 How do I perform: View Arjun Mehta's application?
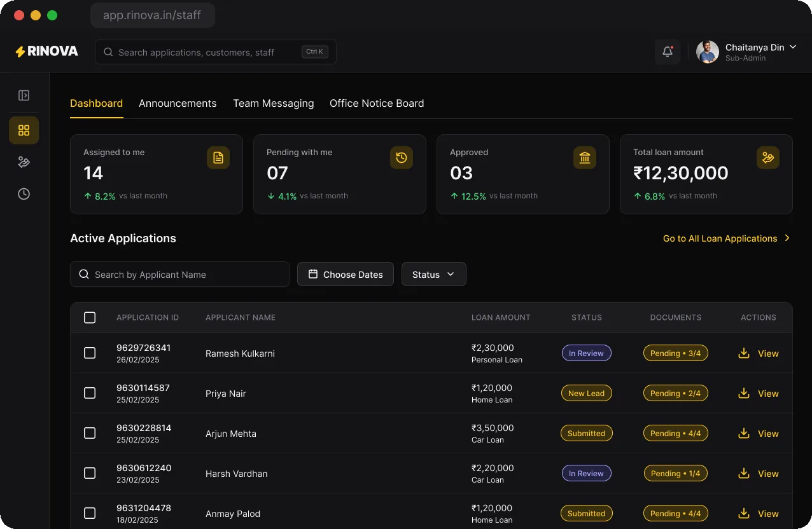768,434
